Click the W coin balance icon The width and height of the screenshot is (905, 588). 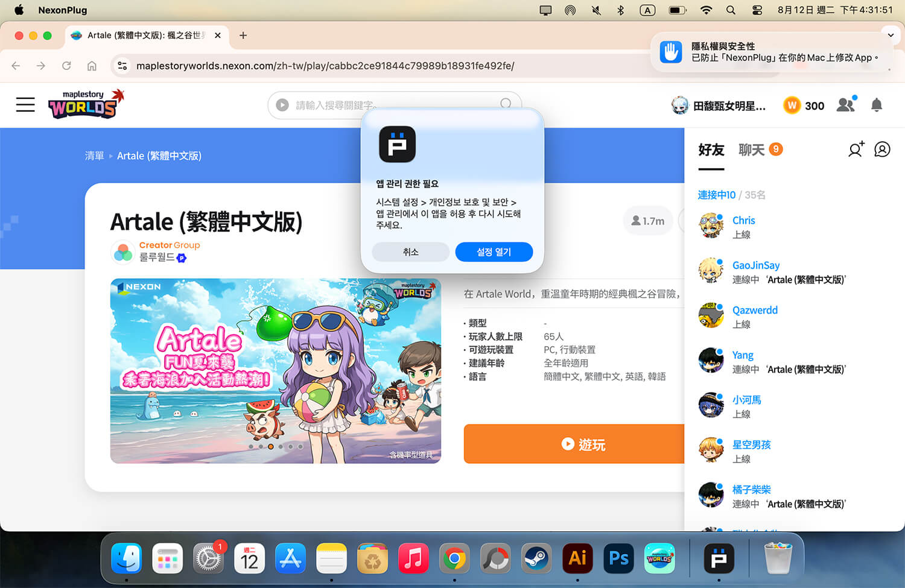tap(792, 106)
